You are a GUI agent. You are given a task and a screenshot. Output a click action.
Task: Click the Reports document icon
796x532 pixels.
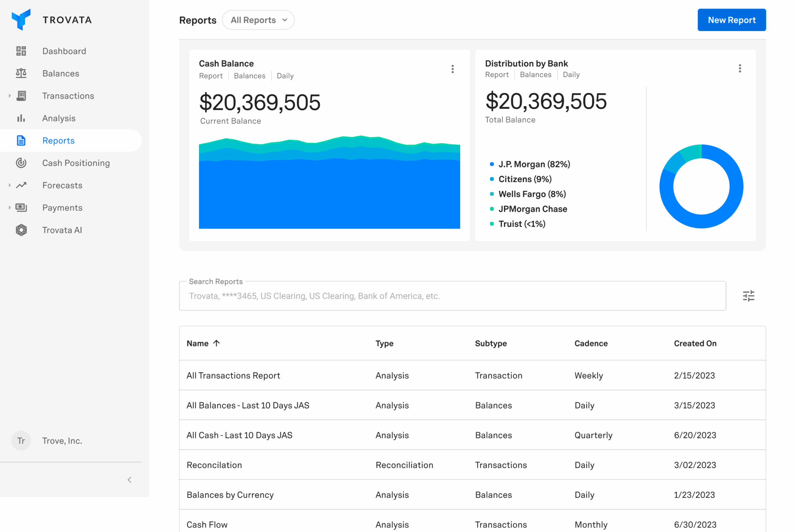(21, 141)
